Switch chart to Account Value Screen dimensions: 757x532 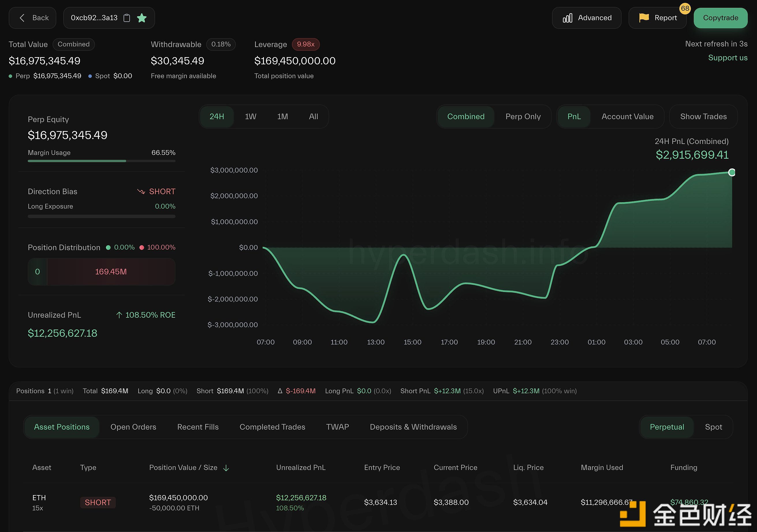coord(627,117)
